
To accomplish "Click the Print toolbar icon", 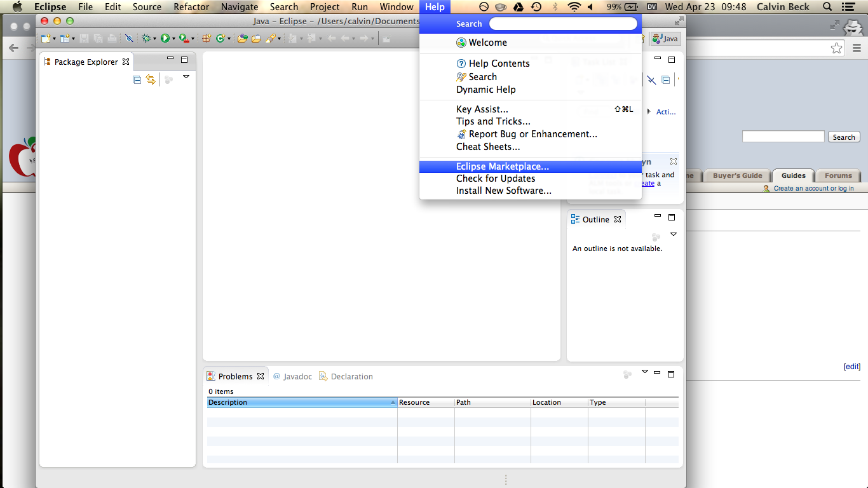I will [112, 39].
